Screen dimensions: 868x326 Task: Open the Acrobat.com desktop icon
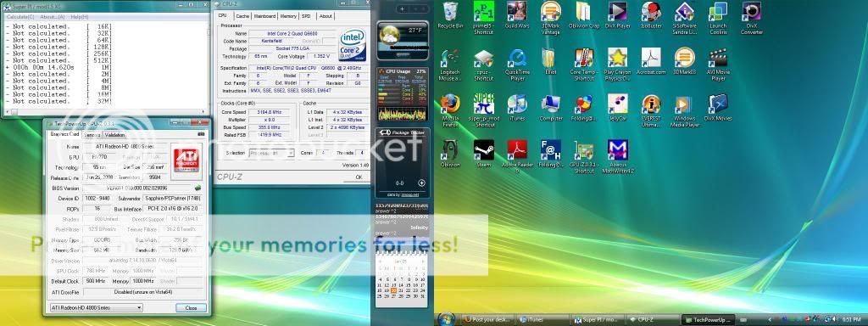point(651,61)
